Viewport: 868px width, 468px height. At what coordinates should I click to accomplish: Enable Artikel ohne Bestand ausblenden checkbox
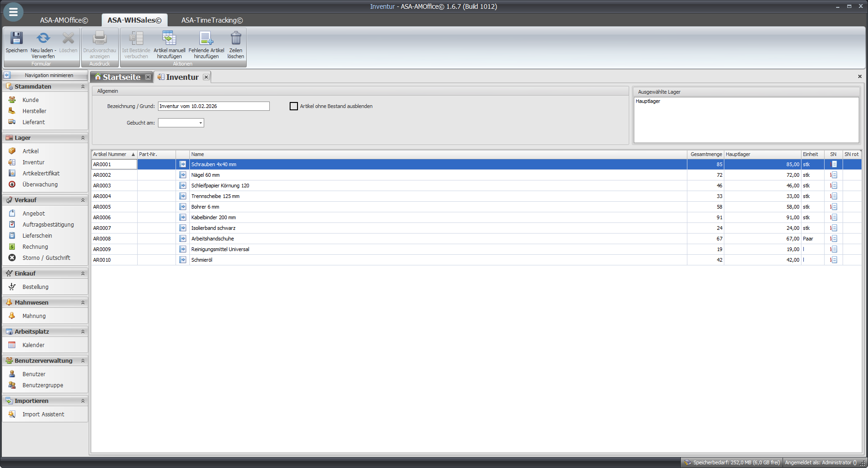point(294,106)
